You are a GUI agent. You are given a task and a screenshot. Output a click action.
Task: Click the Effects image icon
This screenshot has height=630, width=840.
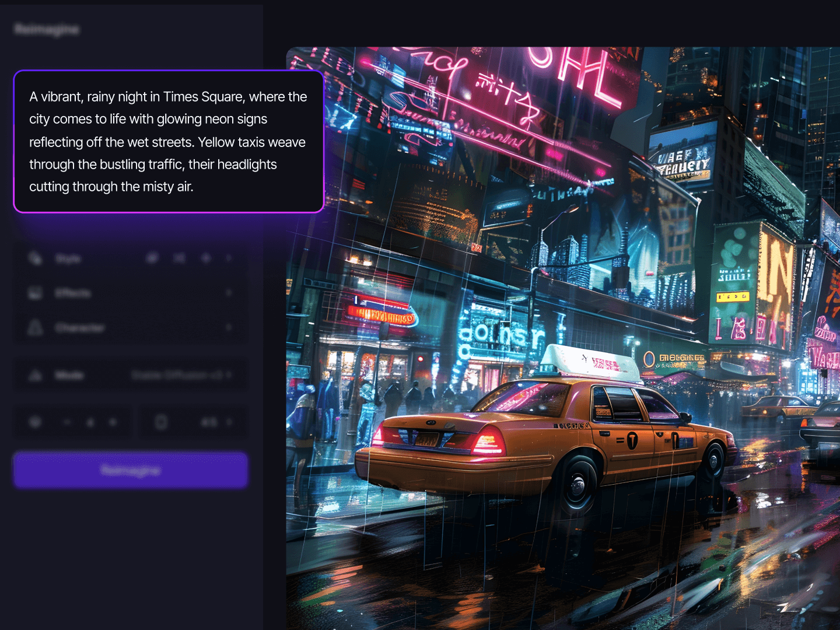pos(36,293)
